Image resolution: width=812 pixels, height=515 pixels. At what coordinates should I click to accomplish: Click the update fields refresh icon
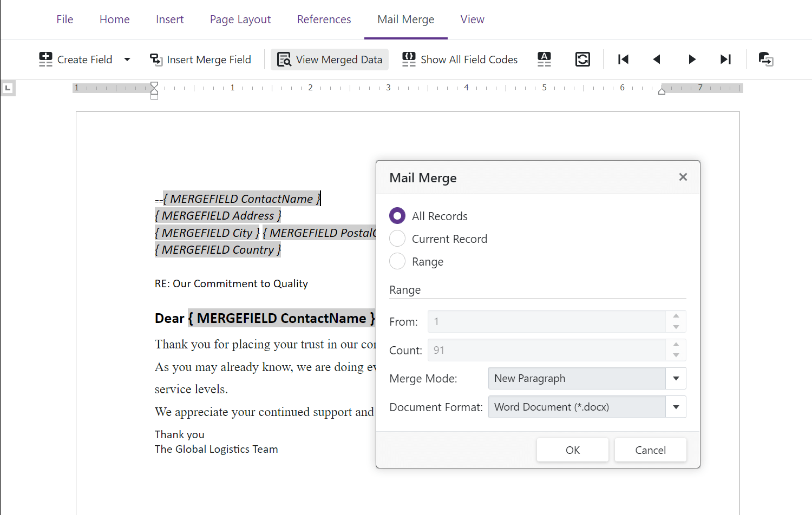(x=582, y=60)
